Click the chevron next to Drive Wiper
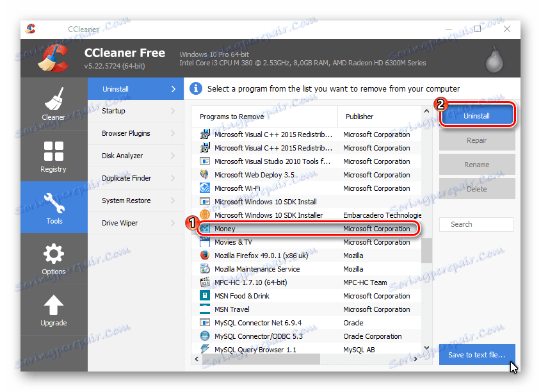Image resolution: width=541 pixels, height=392 pixels. (173, 224)
